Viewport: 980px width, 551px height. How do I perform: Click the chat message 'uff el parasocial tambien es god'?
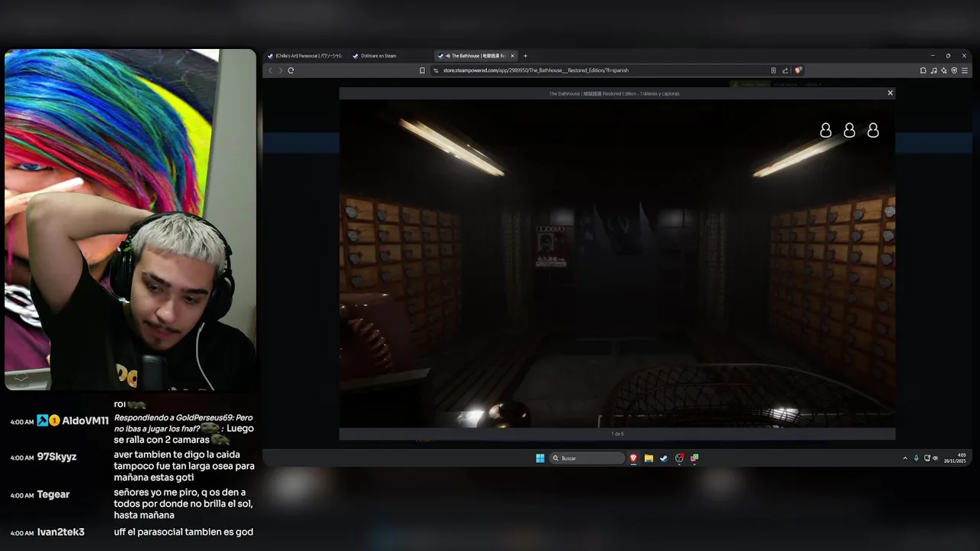pyautogui.click(x=184, y=532)
